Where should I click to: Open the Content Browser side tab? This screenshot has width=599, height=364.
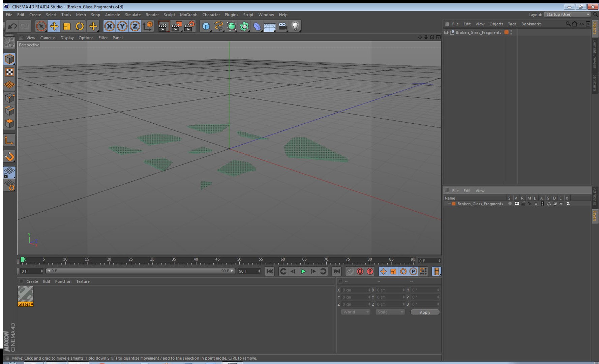[595, 54]
